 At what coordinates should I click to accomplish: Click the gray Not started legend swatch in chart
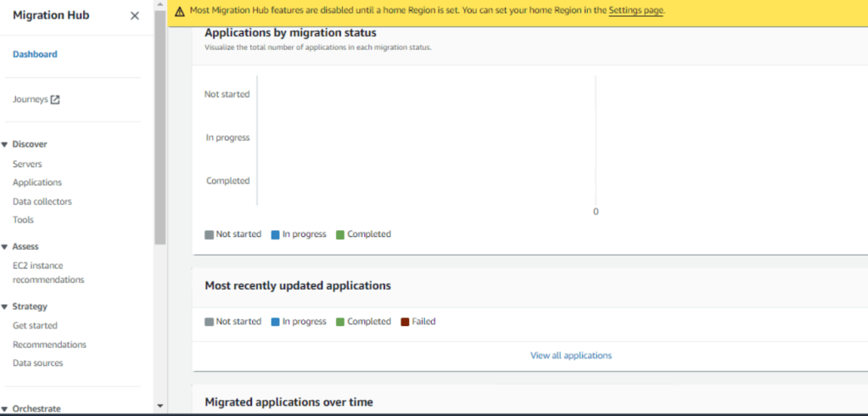(x=210, y=234)
